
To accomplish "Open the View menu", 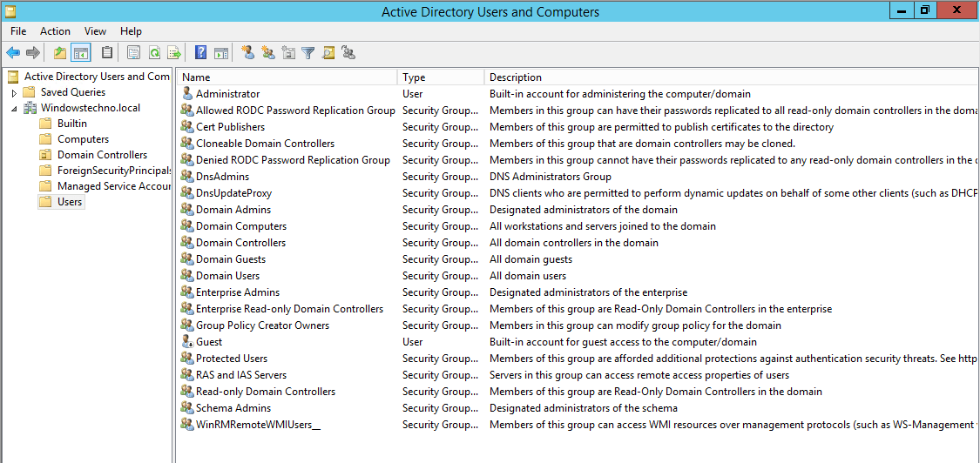I will tap(95, 31).
